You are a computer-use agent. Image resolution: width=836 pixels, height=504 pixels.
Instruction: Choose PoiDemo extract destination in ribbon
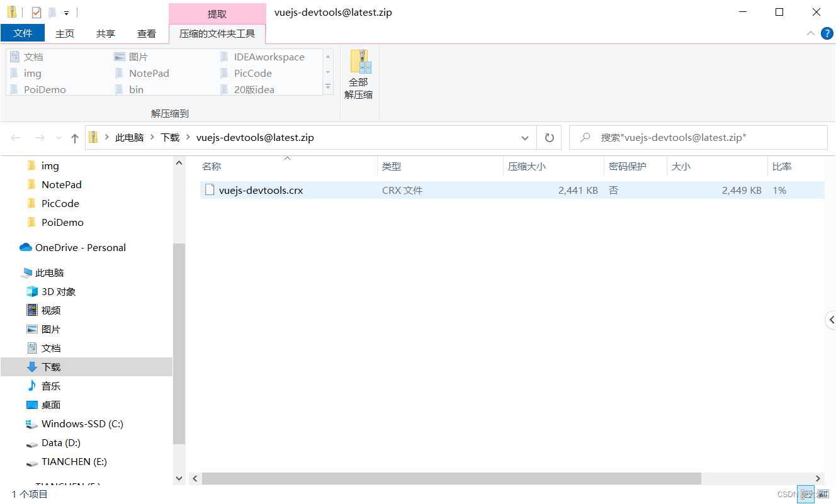click(x=38, y=89)
